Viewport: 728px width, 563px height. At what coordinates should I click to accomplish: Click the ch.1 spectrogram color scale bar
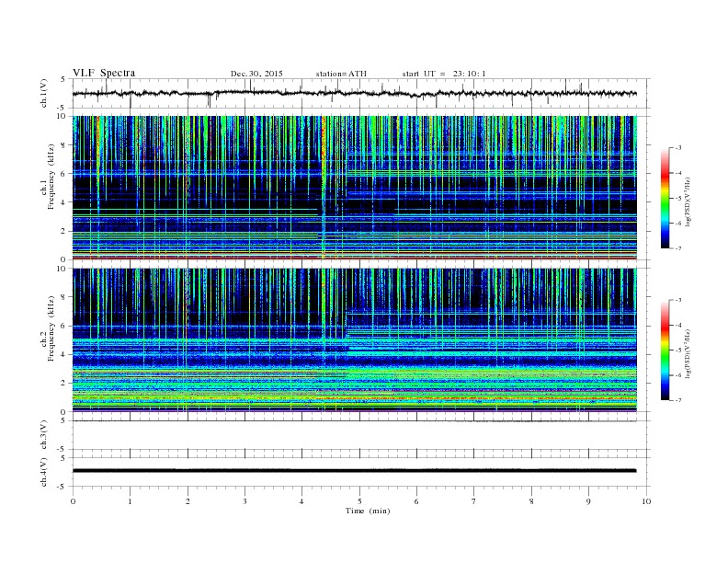point(665,198)
